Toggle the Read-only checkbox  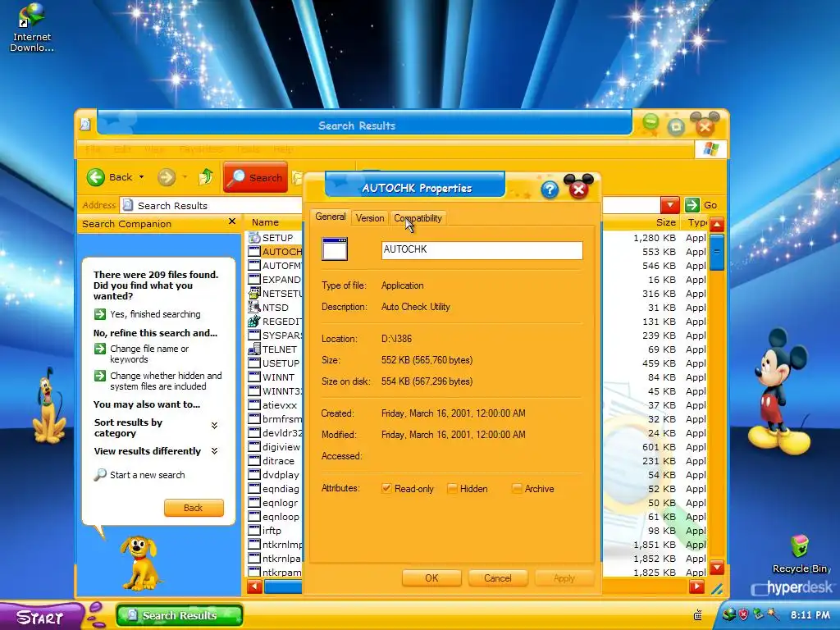tap(386, 489)
